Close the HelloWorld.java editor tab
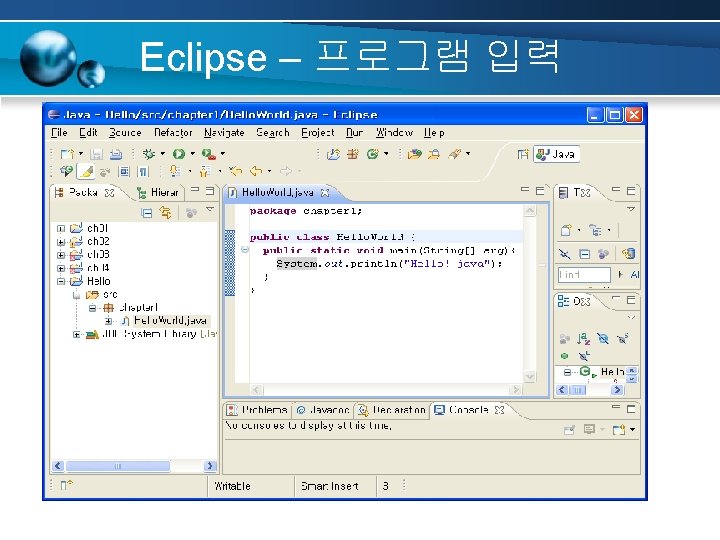The width and height of the screenshot is (720, 540). coord(325,193)
